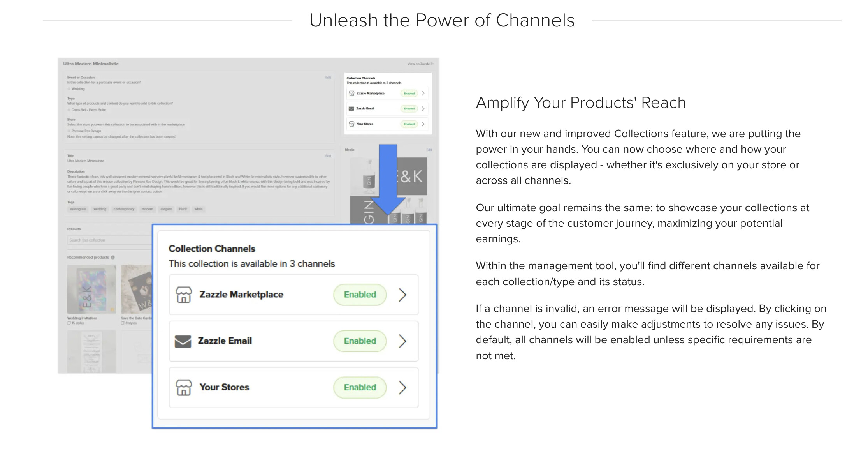
Task: Click the small panel's Your Stores storefront icon
Action: click(x=351, y=124)
